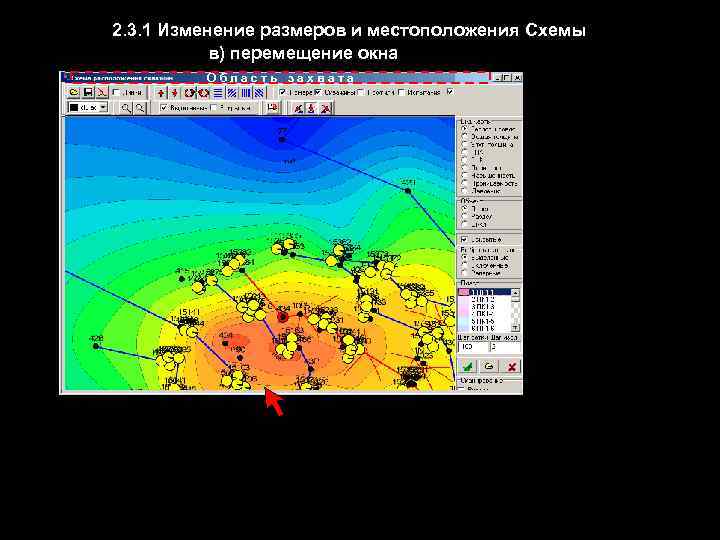The image size is (720, 540).
Task: Click the red curve icon beside save
Action: [x=101, y=92]
